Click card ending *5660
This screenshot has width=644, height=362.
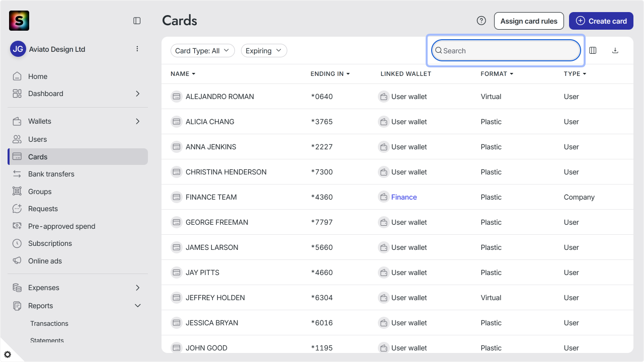(322, 247)
